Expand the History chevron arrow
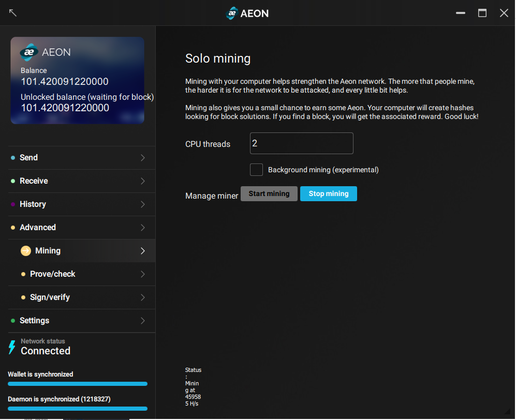Screen dimensions: 516x420 click(x=142, y=204)
